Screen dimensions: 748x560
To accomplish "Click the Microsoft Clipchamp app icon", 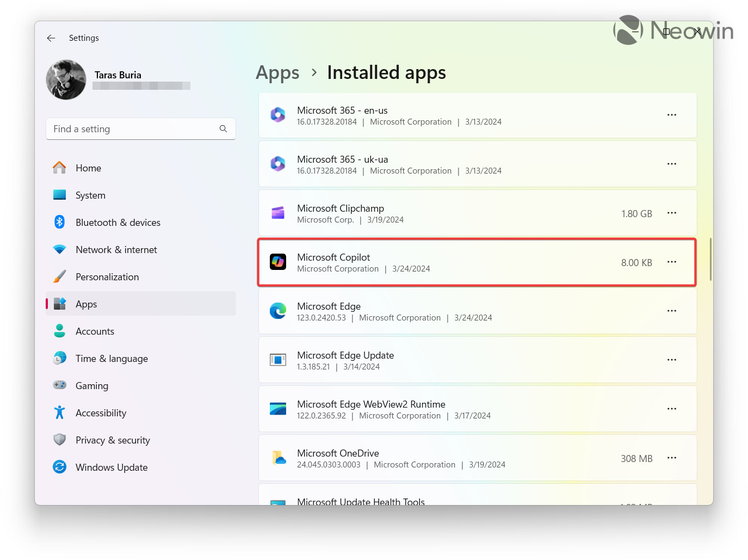I will 278,213.
